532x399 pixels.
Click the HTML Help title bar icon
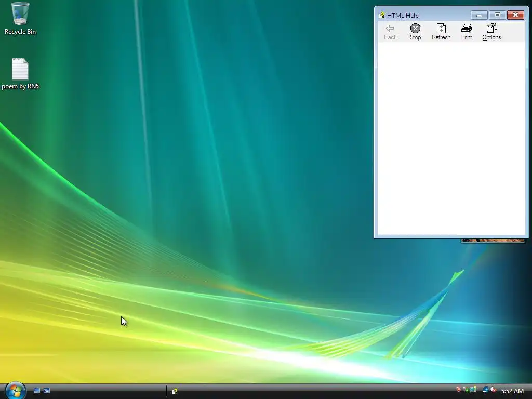point(382,15)
